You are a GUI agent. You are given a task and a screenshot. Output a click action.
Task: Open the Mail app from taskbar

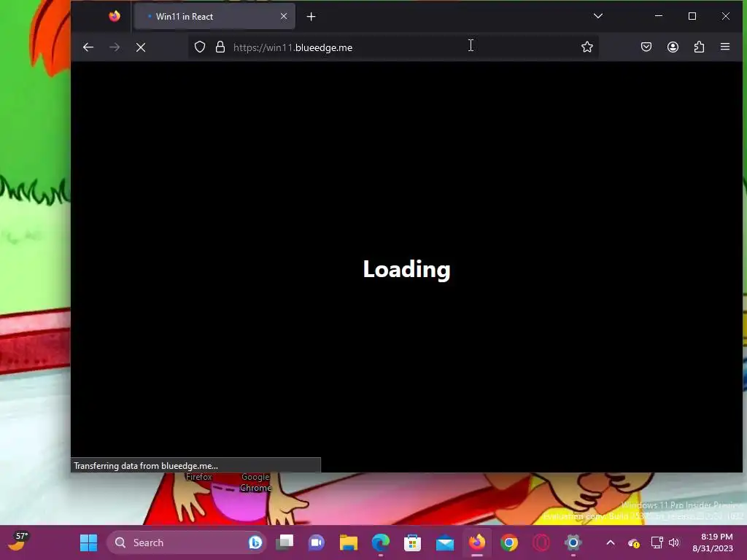pos(445,542)
